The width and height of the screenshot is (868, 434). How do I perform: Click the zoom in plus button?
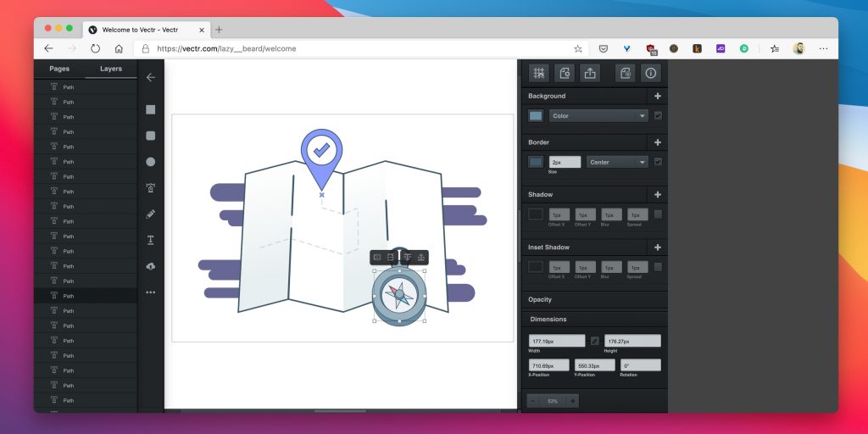pos(573,401)
